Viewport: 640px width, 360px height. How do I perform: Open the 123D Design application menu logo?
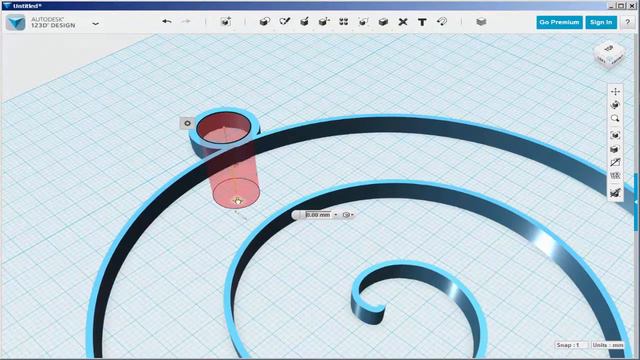tap(16, 22)
